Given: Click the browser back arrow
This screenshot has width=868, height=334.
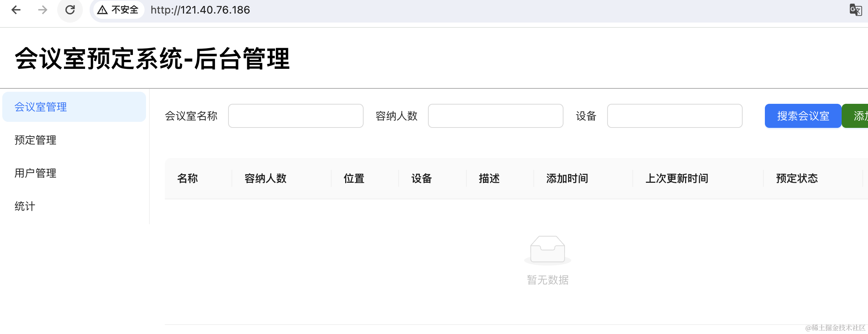Looking at the screenshot, I should point(16,10).
